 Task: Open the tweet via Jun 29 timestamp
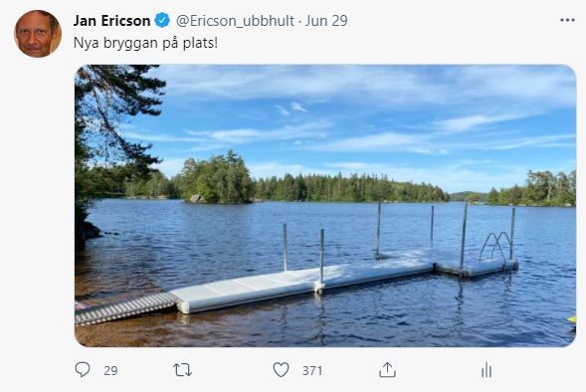[326, 21]
